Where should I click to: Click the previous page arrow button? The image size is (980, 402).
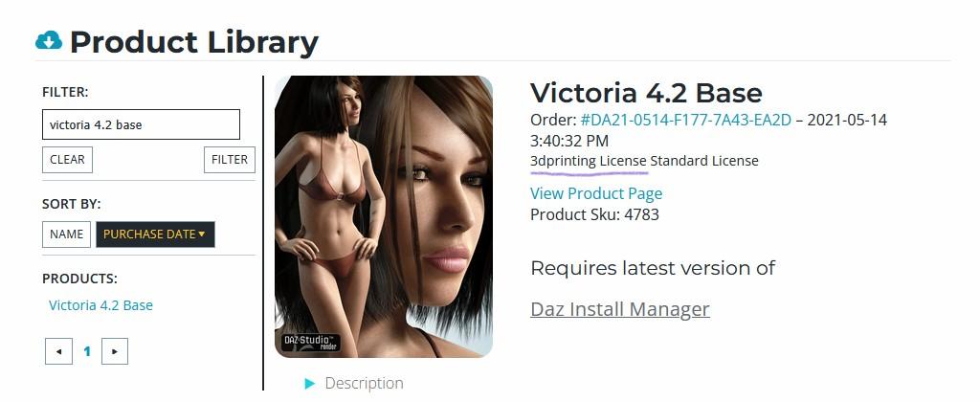pyautogui.click(x=58, y=351)
